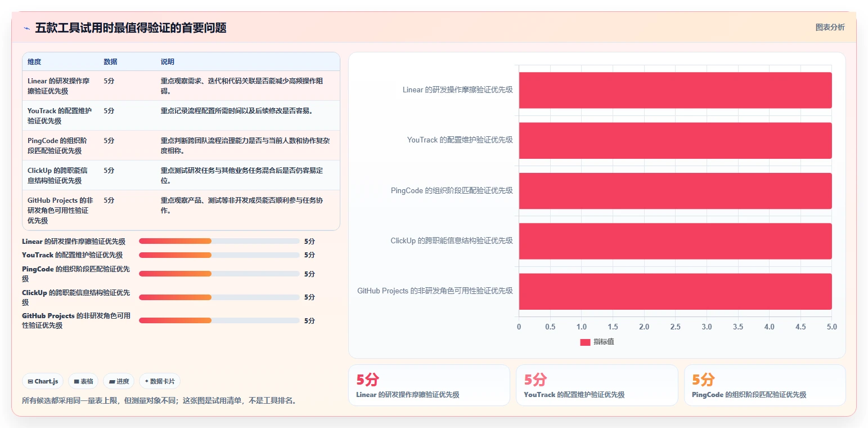Image resolution: width=868 pixels, height=428 pixels.
Task: Click the 5分 value beside ClickUp progress bar
Action: click(309, 297)
